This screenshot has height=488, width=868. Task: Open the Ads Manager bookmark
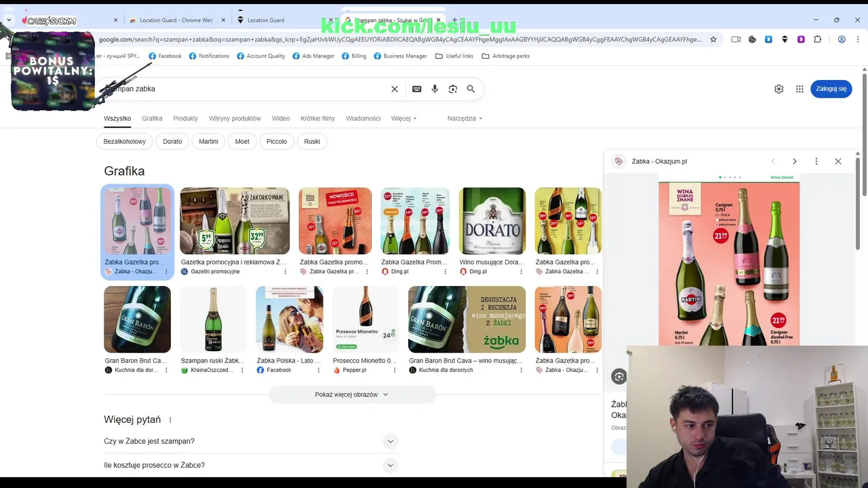pos(313,56)
